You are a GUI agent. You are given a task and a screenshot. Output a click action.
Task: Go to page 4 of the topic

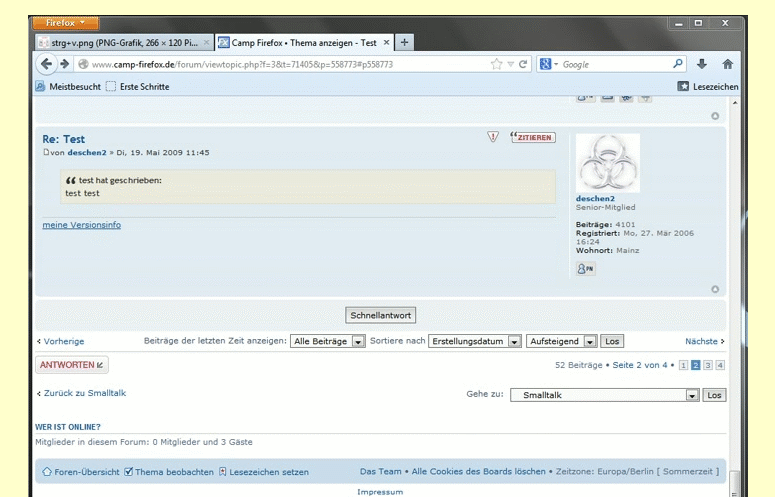click(x=720, y=365)
